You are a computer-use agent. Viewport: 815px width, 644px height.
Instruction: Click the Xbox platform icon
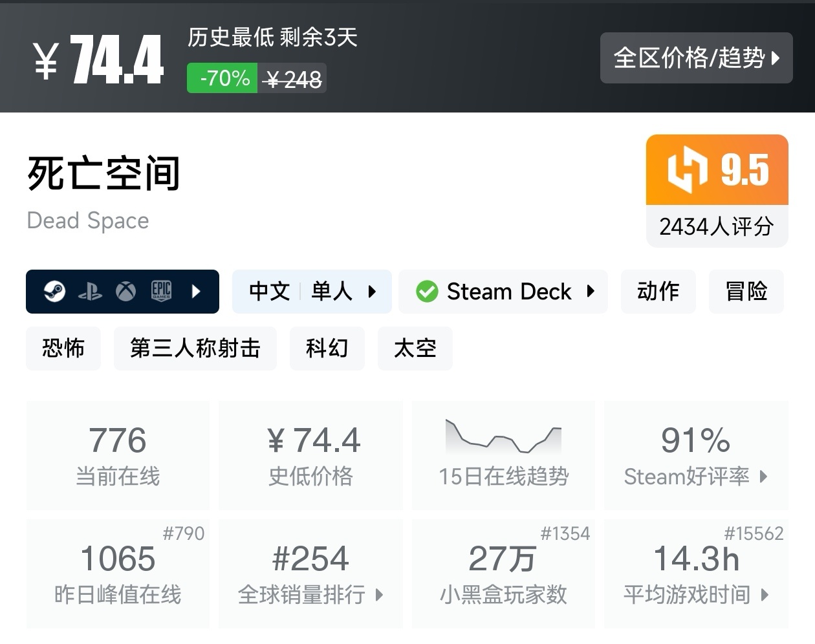[x=125, y=292]
